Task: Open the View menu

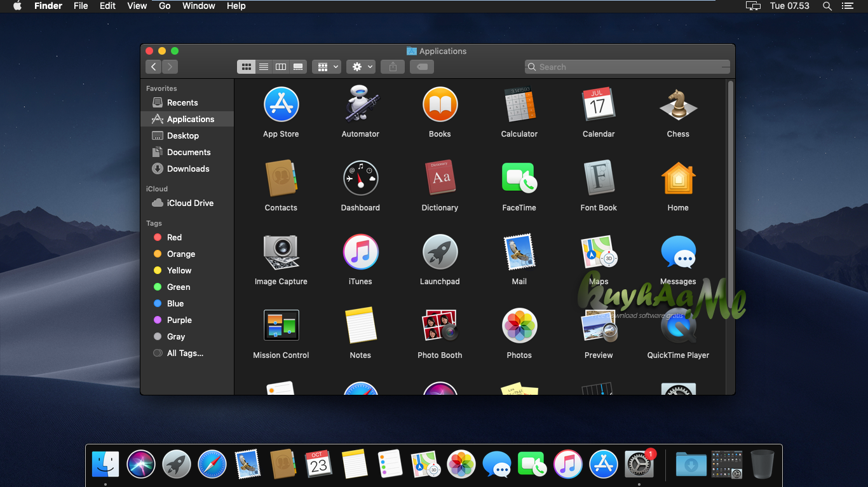Action: (x=137, y=6)
